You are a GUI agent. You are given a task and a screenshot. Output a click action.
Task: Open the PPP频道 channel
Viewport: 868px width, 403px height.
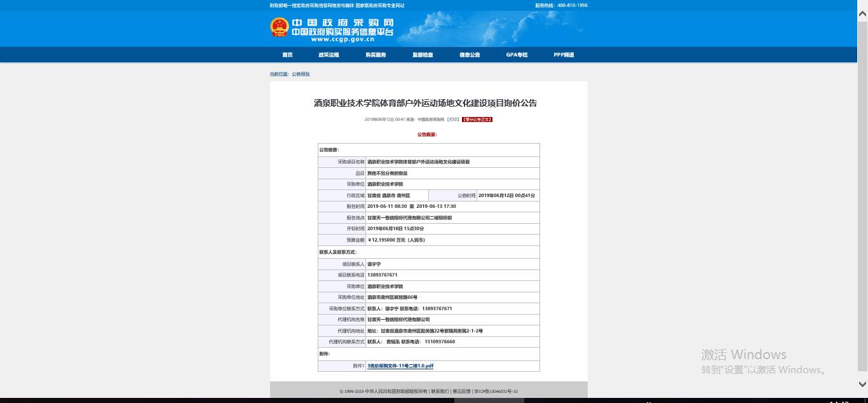tap(564, 55)
